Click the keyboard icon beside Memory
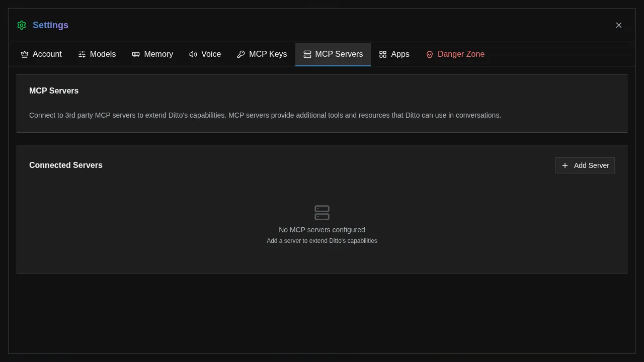Screen dimensions: 644x362 (x=135, y=54)
